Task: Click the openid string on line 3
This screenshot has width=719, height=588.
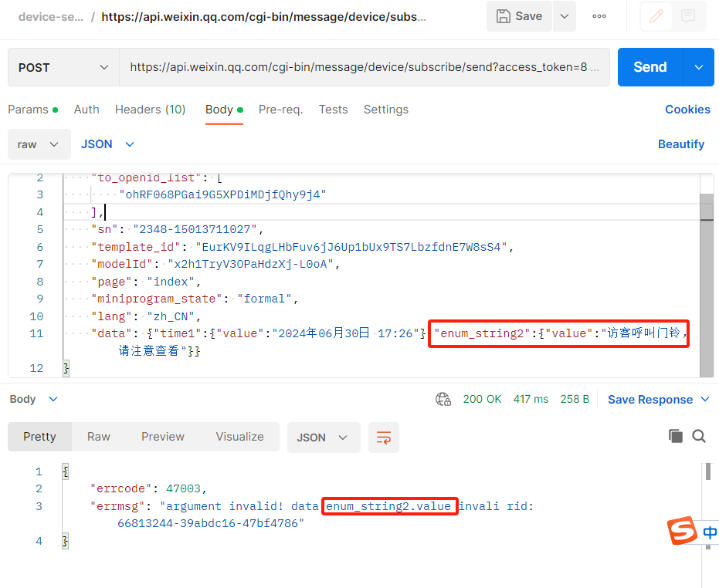Action: click(x=222, y=194)
